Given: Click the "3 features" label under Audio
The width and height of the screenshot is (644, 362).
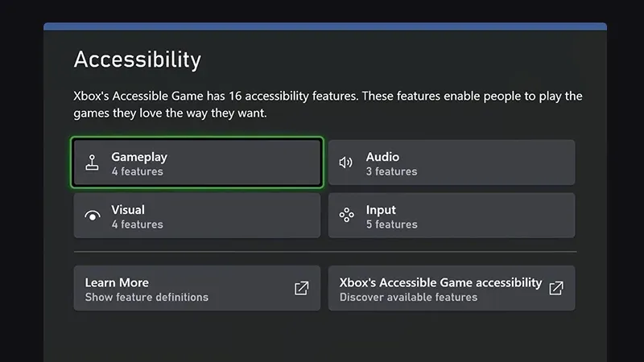Looking at the screenshot, I should (x=391, y=171).
